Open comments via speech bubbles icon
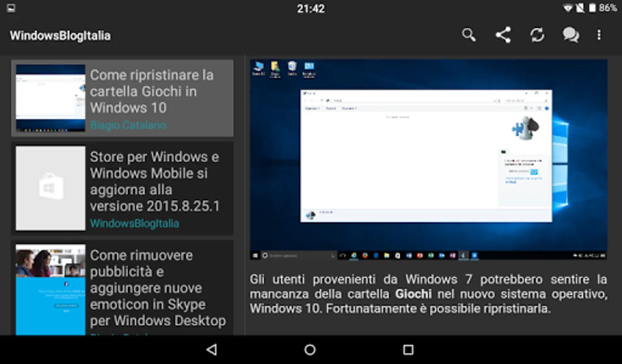 point(571,35)
